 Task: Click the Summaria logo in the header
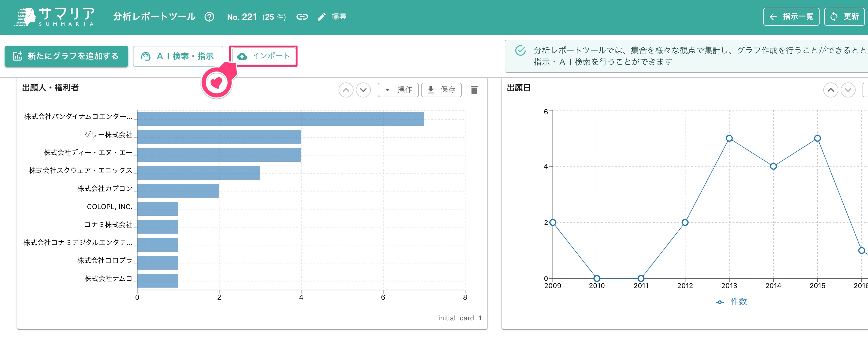tap(54, 16)
